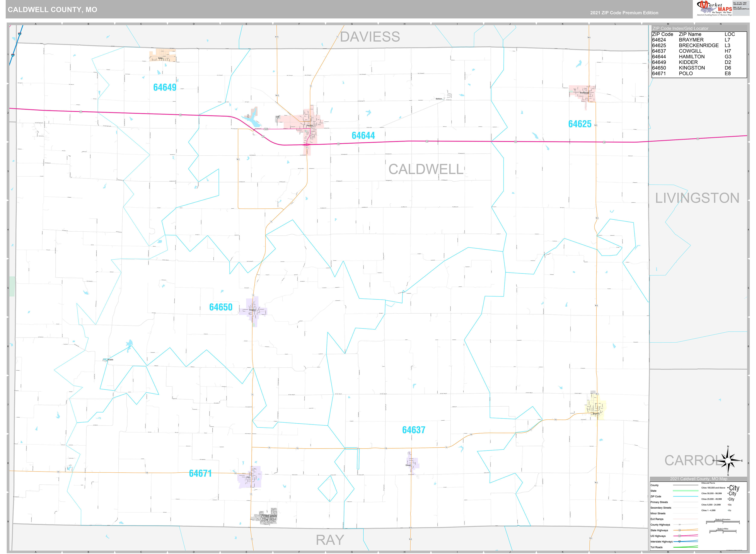Expand the Cities and Towns legend section

[708, 483]
